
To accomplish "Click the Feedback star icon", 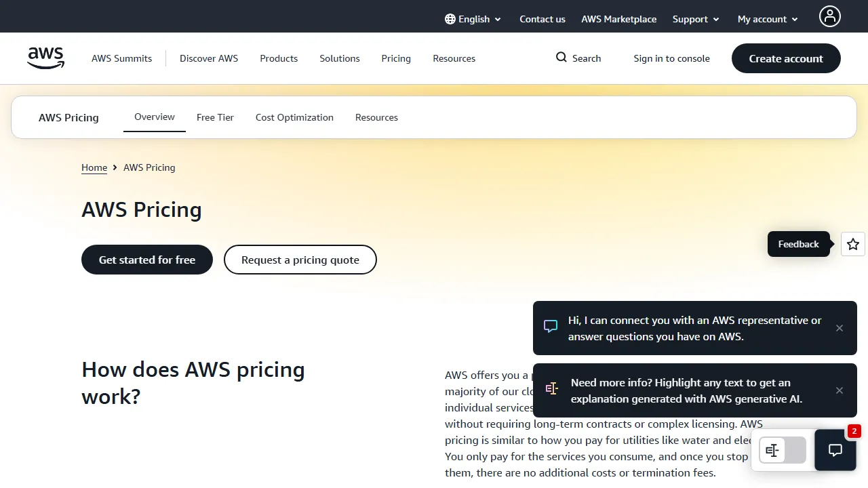I will point(853,244).
